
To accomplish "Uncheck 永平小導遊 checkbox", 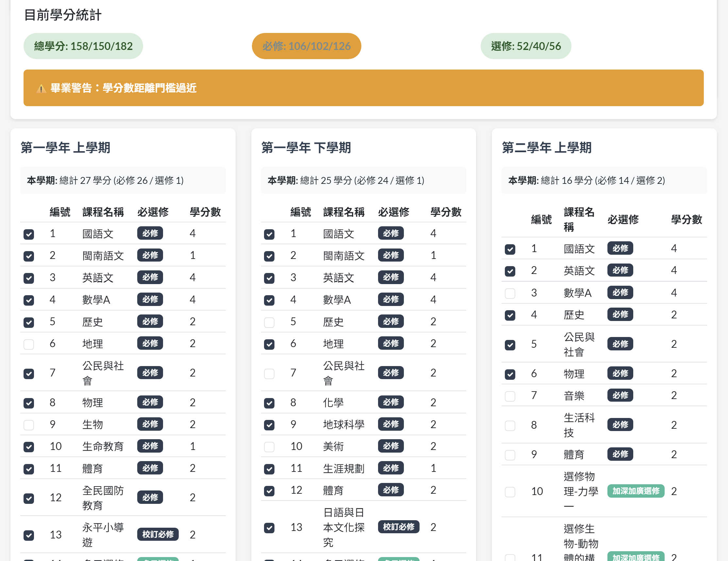I will click(x=29, y=535).
